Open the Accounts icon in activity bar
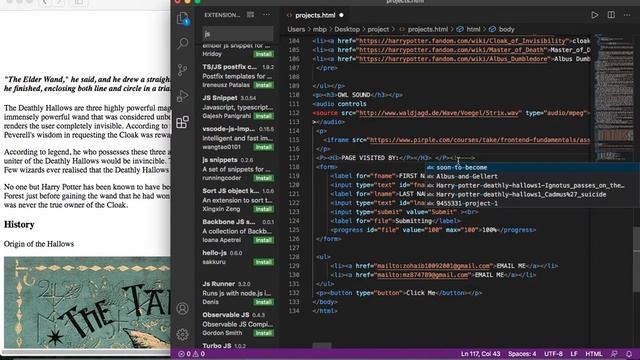This screenshot has width=640, height=360. 182,308
